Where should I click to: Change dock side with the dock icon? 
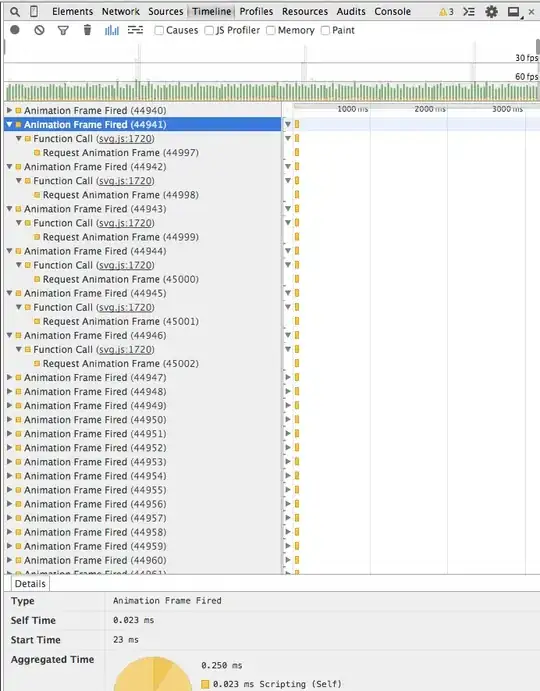514,12
